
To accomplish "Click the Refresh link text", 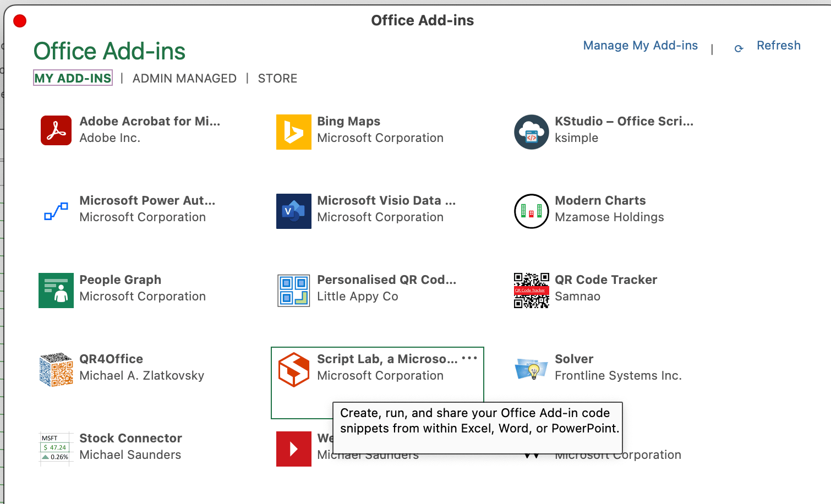I will pos(779,46).
